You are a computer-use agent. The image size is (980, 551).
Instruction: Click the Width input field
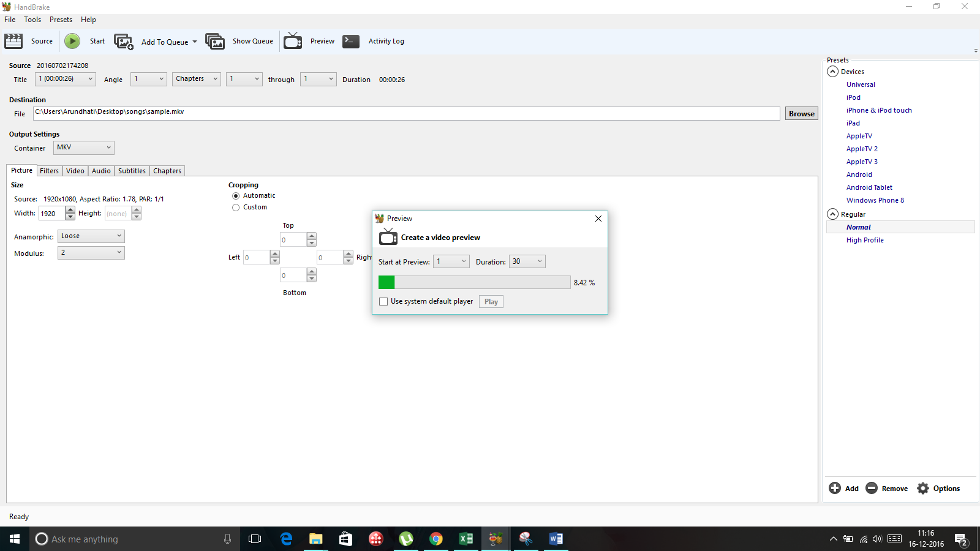(x=52, y=213)
